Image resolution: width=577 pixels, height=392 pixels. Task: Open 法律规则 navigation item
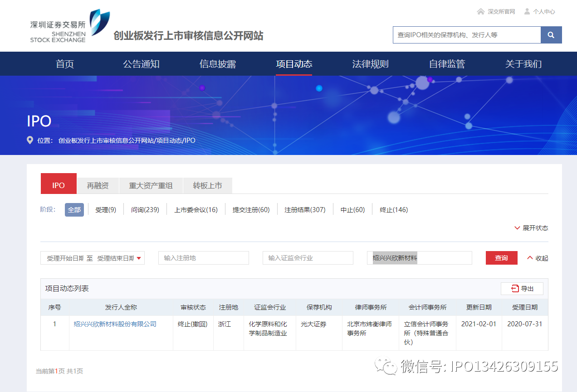(371, 64)
